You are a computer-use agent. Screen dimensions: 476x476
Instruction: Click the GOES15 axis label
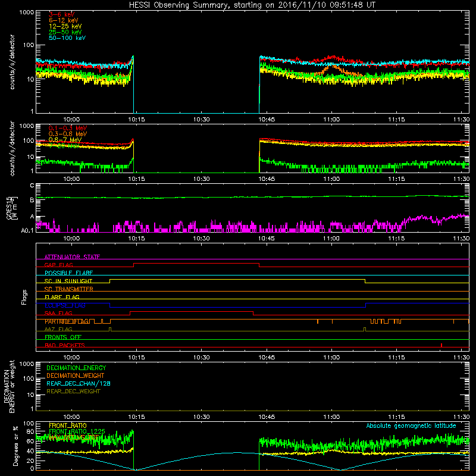9,208
